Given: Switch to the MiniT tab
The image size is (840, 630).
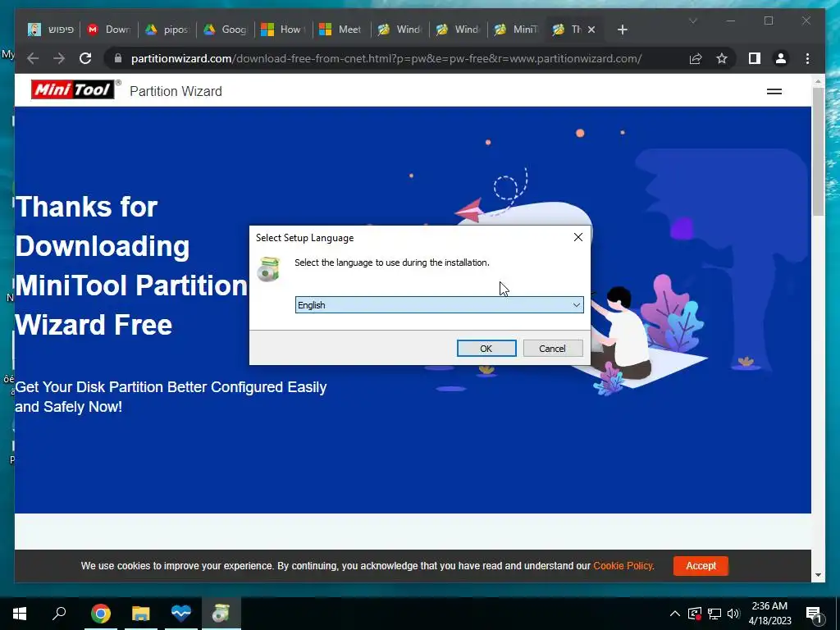Looking at the screenshot, I should tap(516, 30).
